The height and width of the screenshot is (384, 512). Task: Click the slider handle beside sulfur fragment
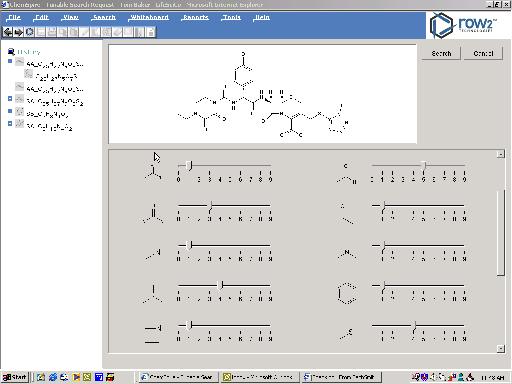[414, 326]
